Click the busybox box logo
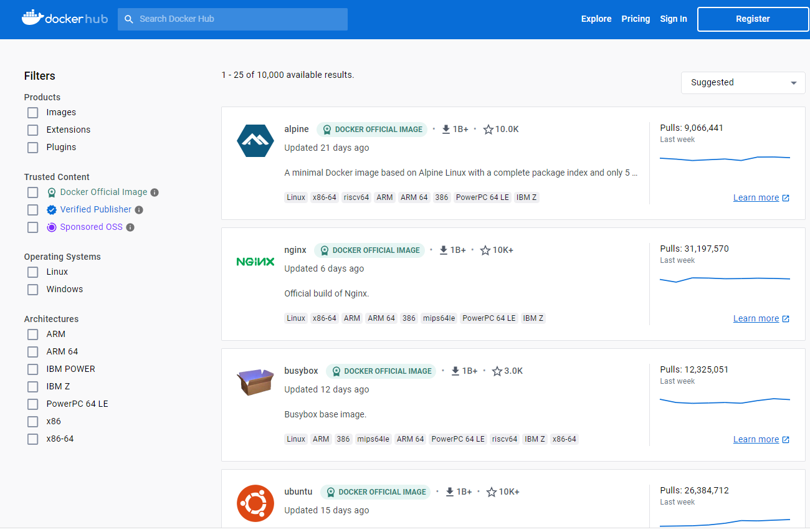 (x=255, y=382)
